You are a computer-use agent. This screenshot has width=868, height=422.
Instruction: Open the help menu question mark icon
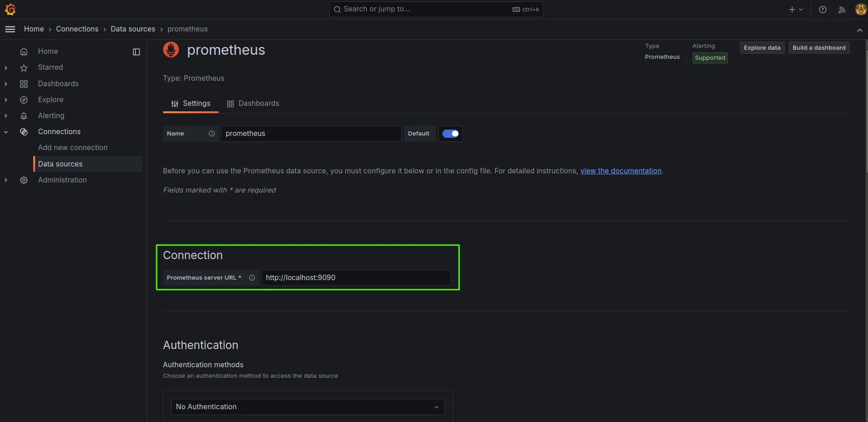click(x=822, y=9)
